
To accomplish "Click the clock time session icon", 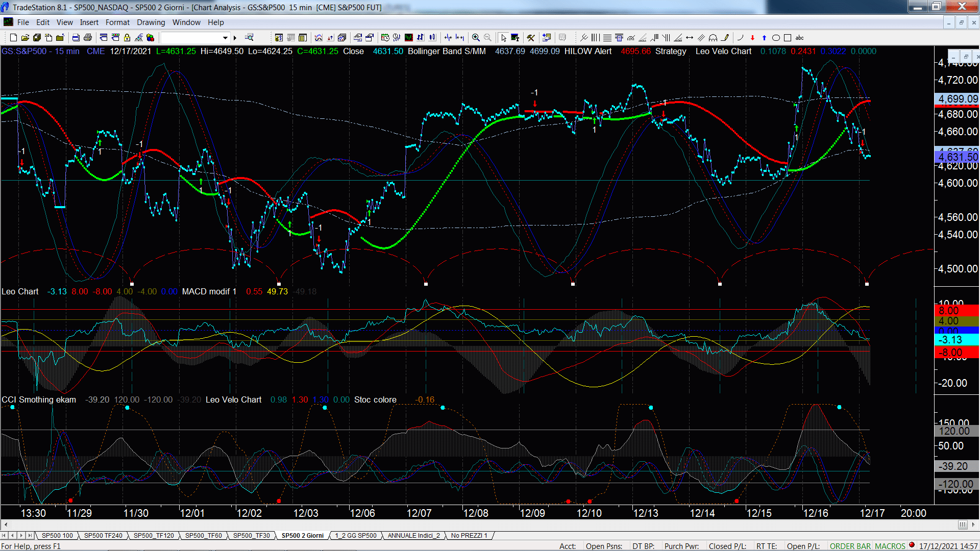I will pyautogui.click(x=385, y=38).
